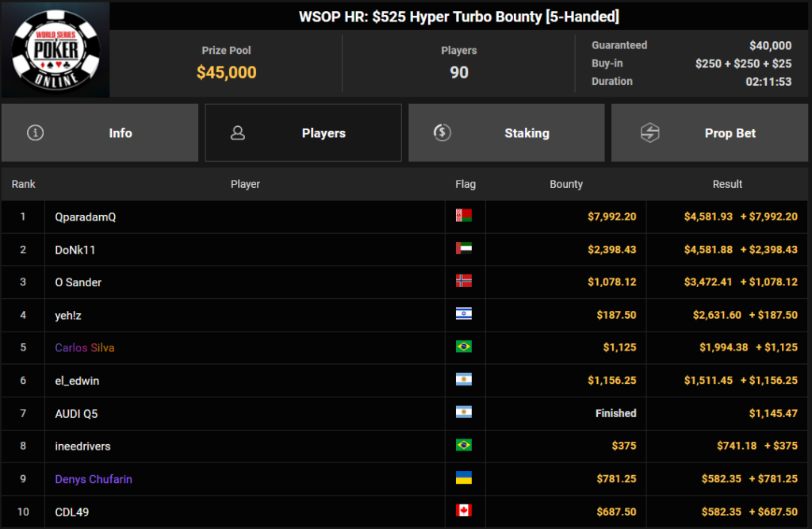Click the Prop Bet tab's hexagon icon
This screenshot has width=812, height=529.
[650, 132]
